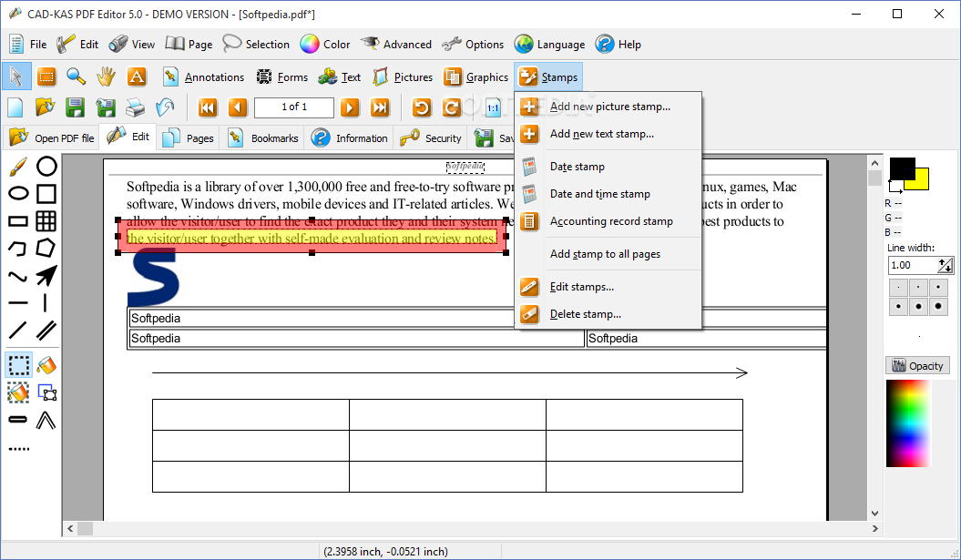Select the square drawing tool

pyautogui.click(x=46, y=194)
